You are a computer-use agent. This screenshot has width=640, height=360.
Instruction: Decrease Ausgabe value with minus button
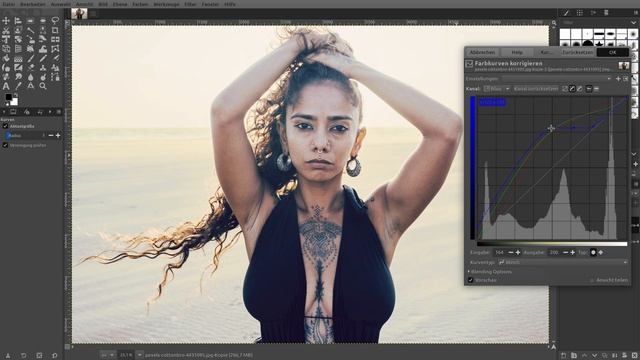point(565,253)
